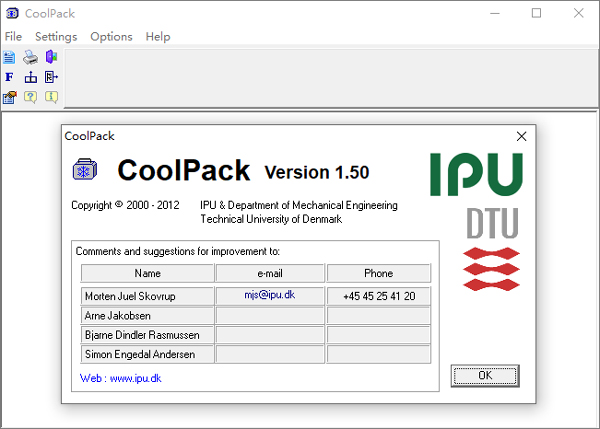Click the box with upward arrow icon
Image resolution: width=600 pixels, height=429 pixels.
click(31, 77)
